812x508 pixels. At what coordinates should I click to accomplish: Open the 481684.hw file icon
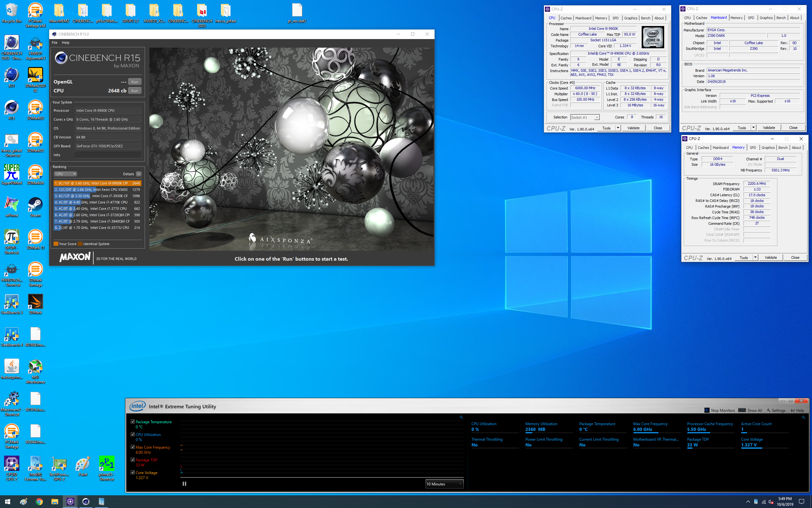tap(35, 337)
